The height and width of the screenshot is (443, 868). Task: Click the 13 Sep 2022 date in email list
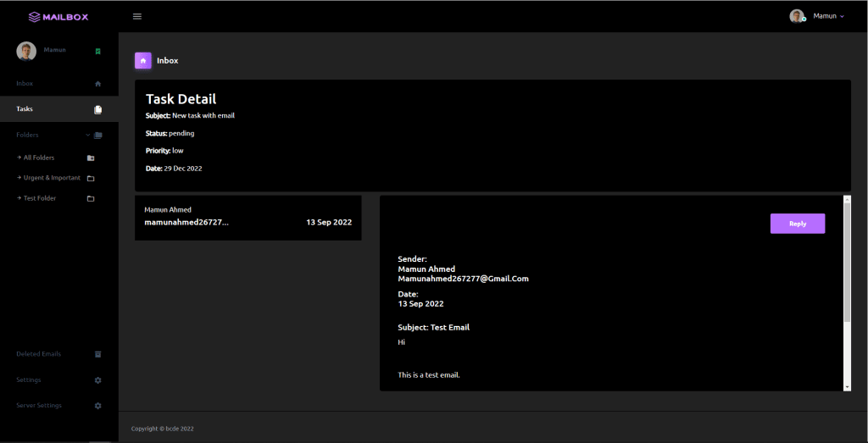329,222
